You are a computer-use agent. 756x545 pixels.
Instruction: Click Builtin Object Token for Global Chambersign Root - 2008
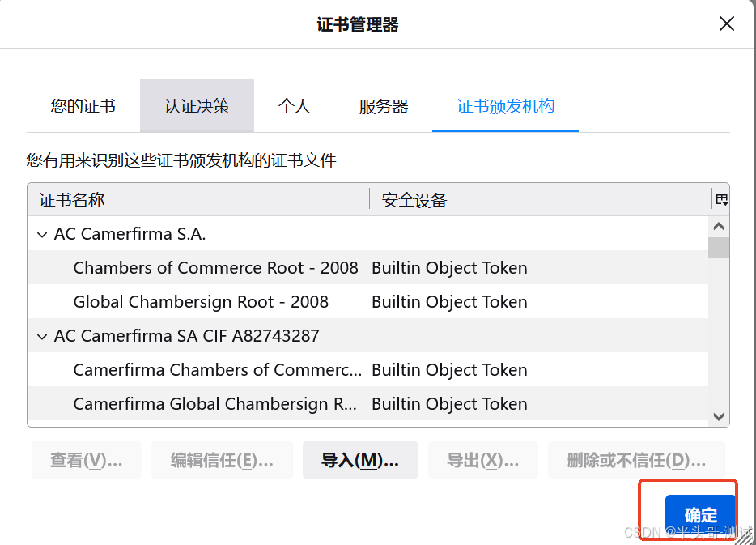pyautogui.click(x=449, y=302)
